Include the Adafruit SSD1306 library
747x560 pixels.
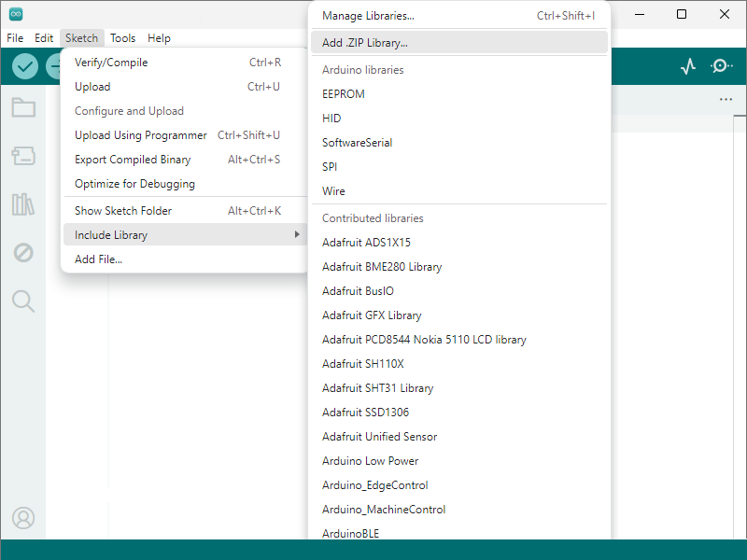click(x=459, y=413)
